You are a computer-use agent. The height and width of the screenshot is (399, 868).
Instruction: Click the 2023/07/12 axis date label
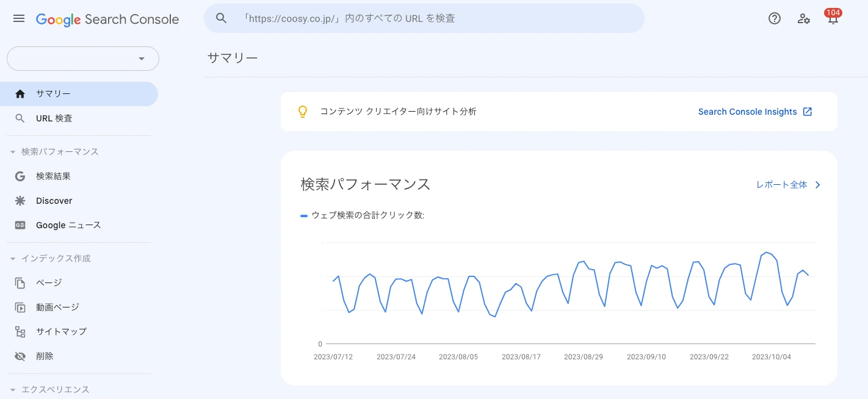[x=333, y=357]
